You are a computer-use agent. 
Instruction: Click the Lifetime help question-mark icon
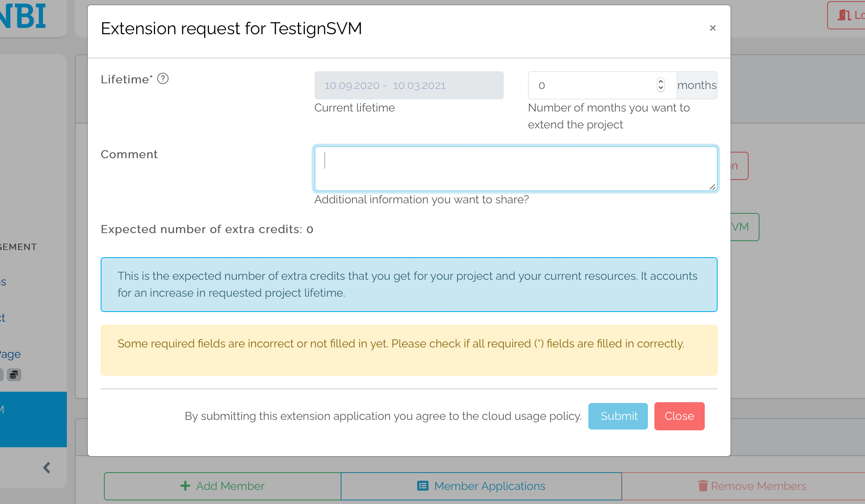click(163, 78)
